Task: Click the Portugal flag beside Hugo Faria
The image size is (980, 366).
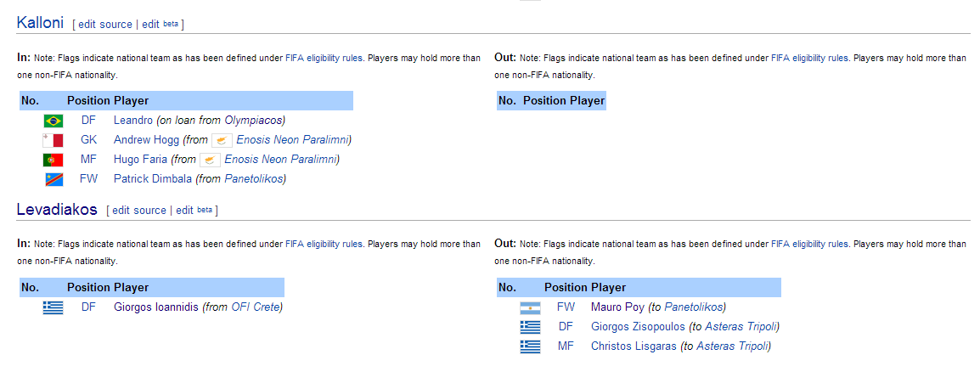Action: (54, 160)
